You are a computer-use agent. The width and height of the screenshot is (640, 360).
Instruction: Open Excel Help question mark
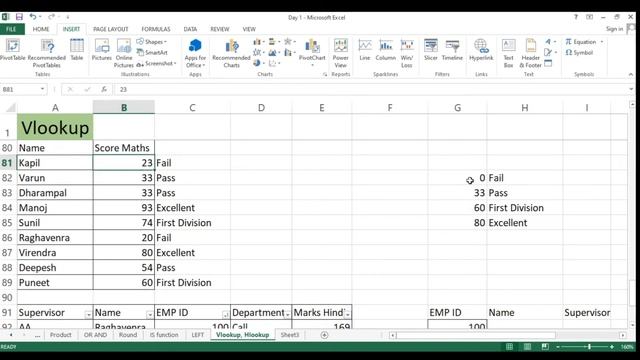(576, 17)
